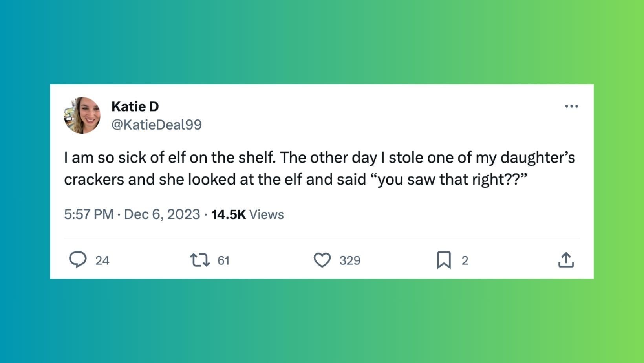Click the display name "Katie D"
Screen dimensions: 644x363
point(135,106)
